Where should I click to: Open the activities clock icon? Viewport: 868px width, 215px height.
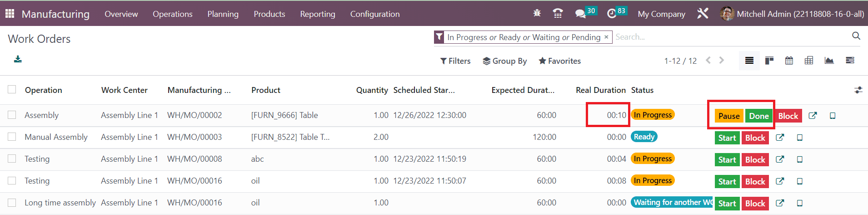coord(612,14)
